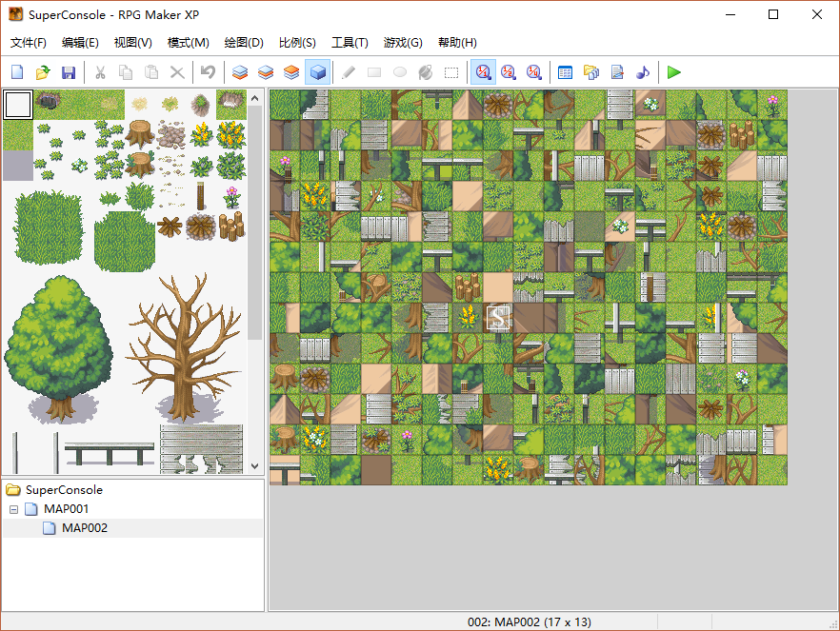Switch to Layer 2 editing mode
The height and width of the screenshot is (631, 840).
[x=266, y=72]
